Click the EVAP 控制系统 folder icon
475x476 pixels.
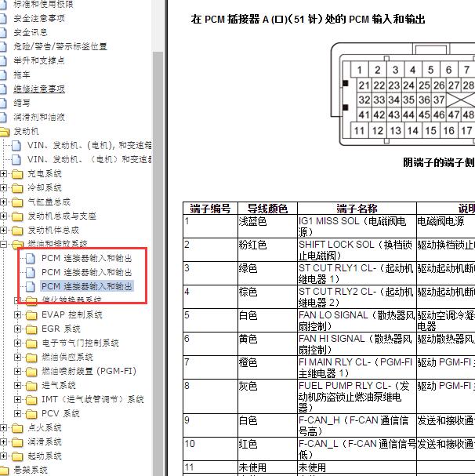[x=31, y=315]
